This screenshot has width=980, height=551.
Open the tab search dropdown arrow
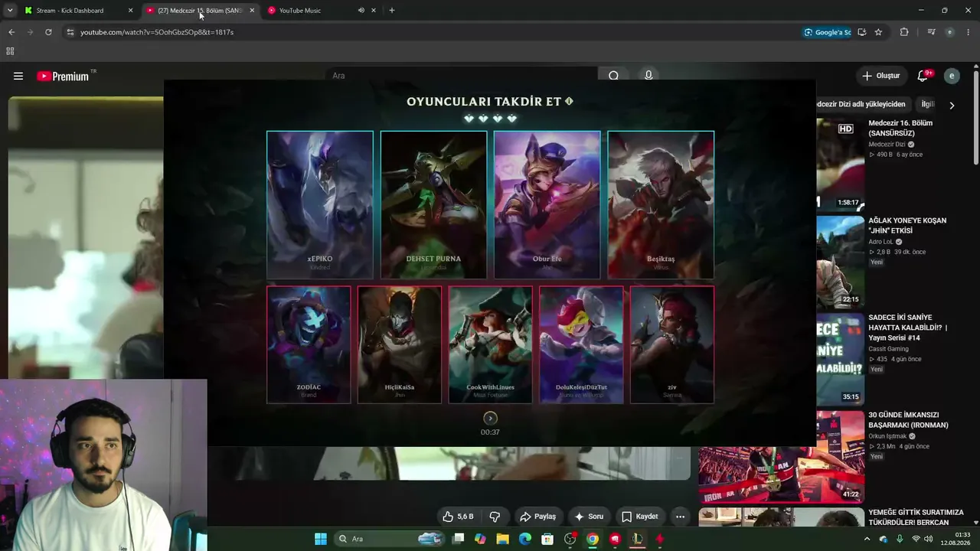[x=10, y=11]
